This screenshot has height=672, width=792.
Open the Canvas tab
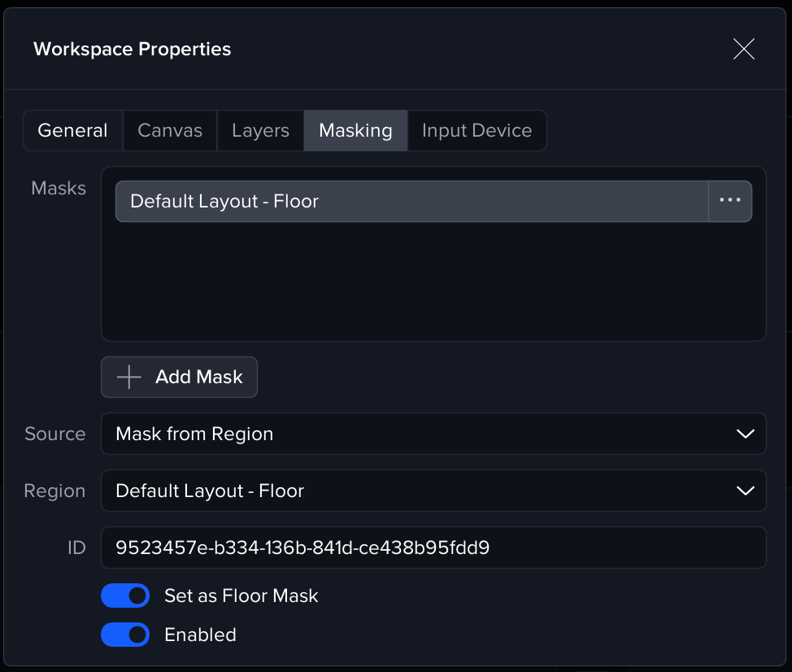[x=170, y=131]
